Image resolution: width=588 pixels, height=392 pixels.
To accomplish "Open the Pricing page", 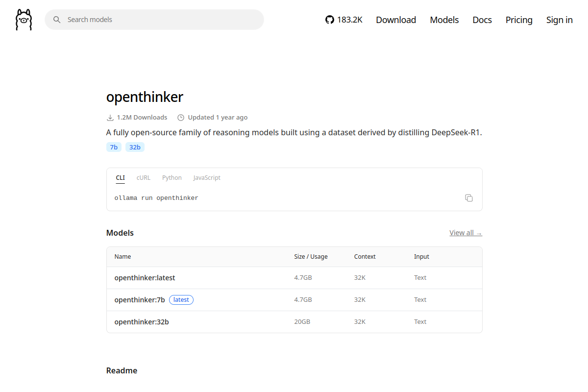I will click(519, 20).
